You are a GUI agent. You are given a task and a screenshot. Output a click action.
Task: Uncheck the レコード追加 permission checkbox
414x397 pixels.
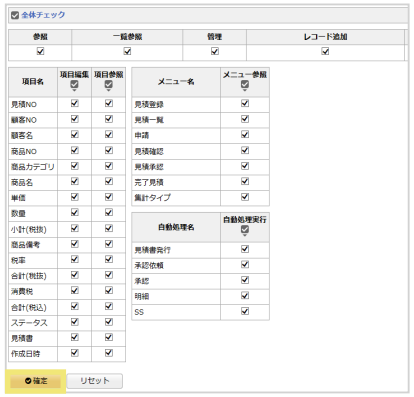pos(325,51)
